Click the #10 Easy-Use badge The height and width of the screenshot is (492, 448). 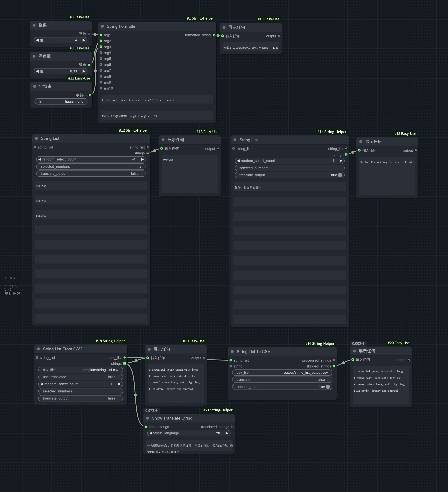click(x=268, y=19)
